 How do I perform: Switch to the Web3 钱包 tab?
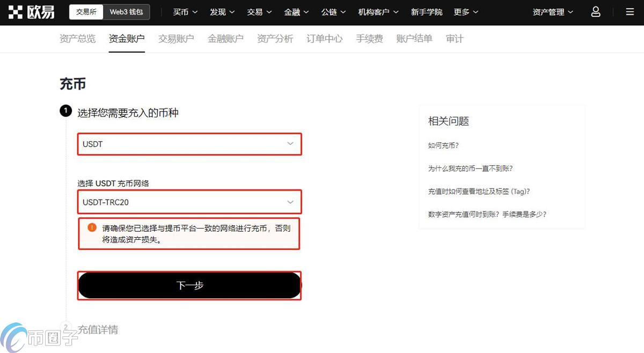tap(127, 11)
